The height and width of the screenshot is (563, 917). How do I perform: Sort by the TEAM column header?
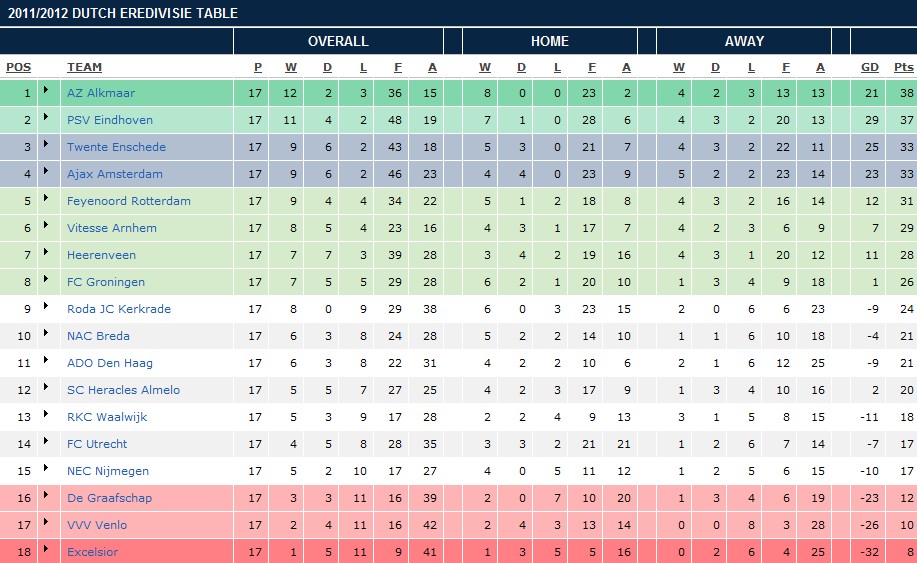tap(84, 67)
